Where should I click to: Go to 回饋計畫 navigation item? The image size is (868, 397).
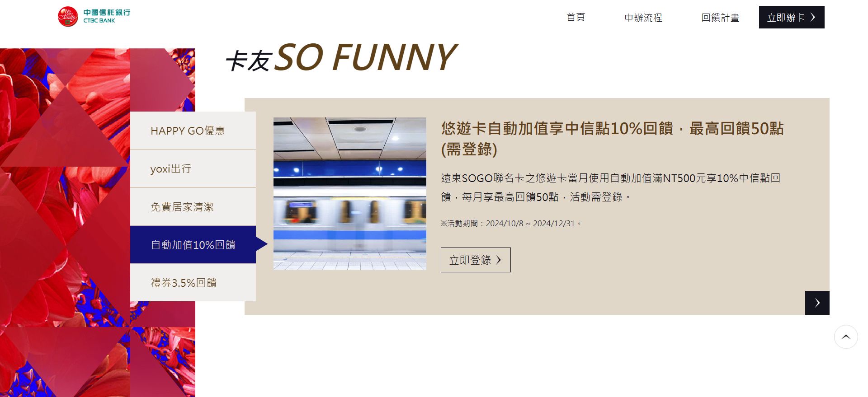[720, 18]
